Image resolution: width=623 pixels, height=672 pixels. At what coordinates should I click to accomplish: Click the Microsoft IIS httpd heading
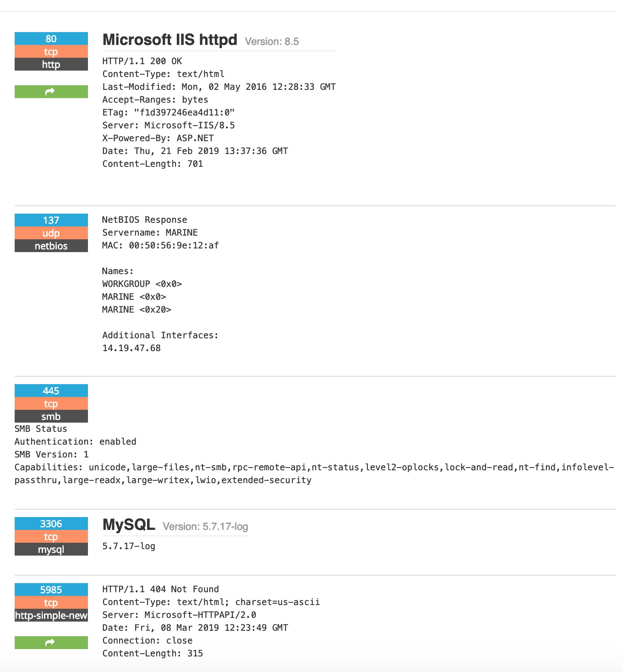[170, 40]
